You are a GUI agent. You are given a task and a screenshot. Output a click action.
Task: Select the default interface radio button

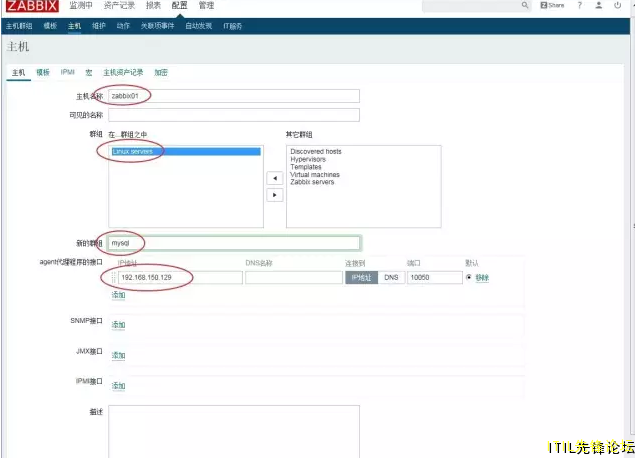coord(469,277)
